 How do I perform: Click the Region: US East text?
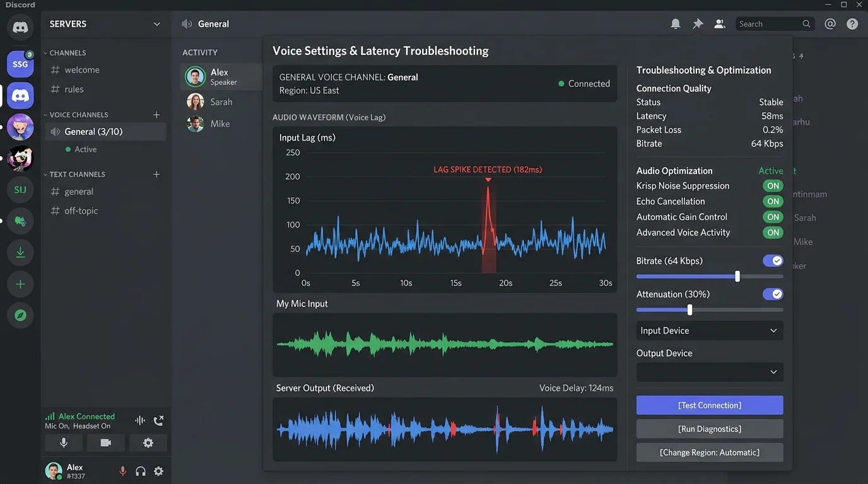309,91
